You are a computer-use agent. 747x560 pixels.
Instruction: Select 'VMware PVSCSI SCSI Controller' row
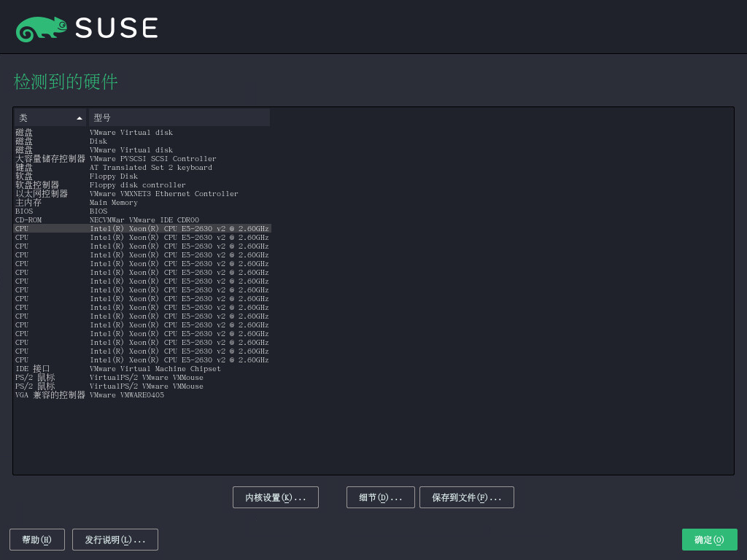point(142,158)
